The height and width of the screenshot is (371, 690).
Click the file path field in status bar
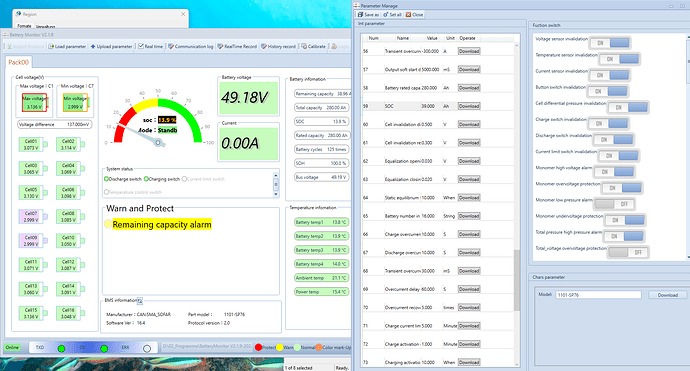206,347
